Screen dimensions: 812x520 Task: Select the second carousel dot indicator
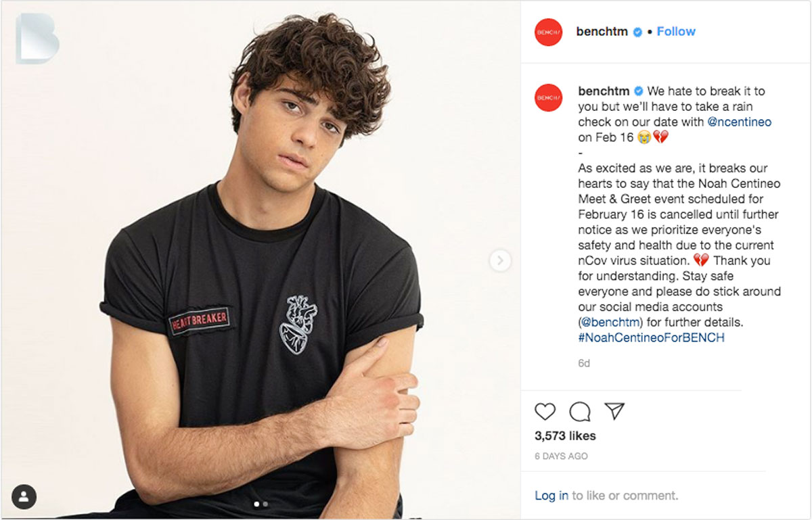[265, 504]
